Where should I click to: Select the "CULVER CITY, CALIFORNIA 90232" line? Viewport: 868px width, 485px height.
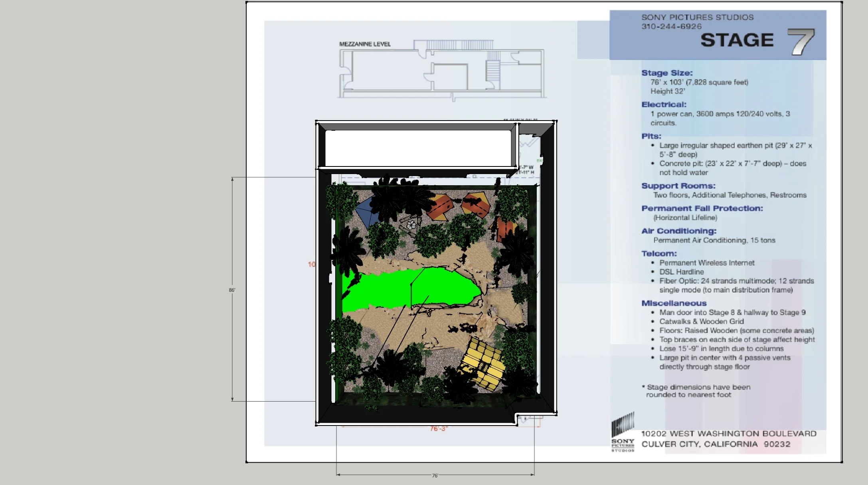[716, 444]
